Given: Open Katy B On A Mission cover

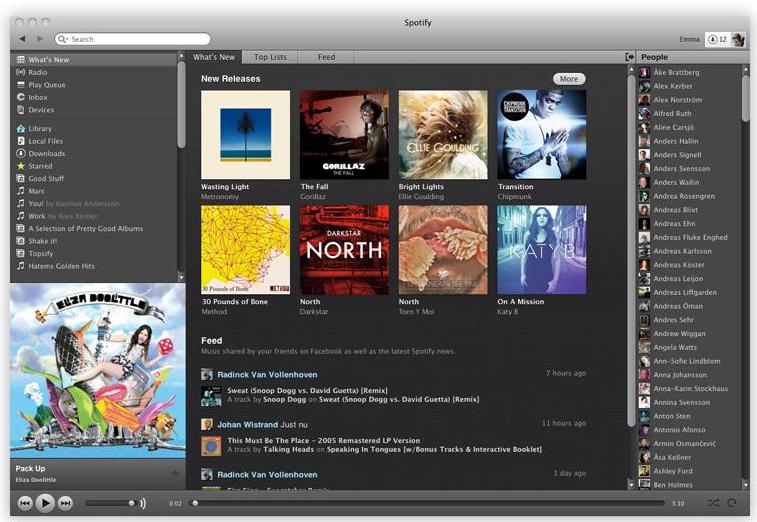Looking at the screenshot, I should pos(542,250).
